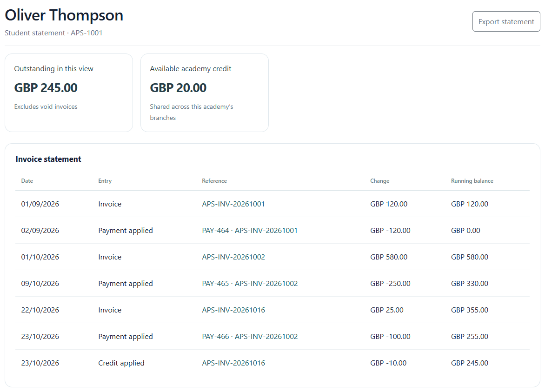Click the date 01/09/2026
The height and width of the screenshot is (392, 545).
click(x=40, y=204)
